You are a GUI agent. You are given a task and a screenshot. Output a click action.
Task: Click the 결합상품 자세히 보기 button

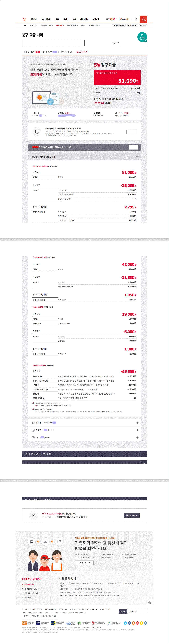84,563
